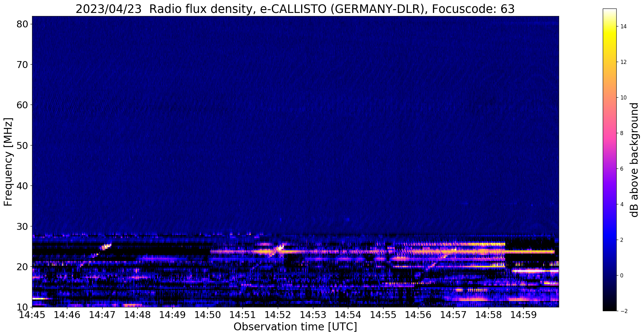The width and height of the screenshot is (644, 336).
Task: Click the colorbar tick value 0
Action: [x=622, y=276]
